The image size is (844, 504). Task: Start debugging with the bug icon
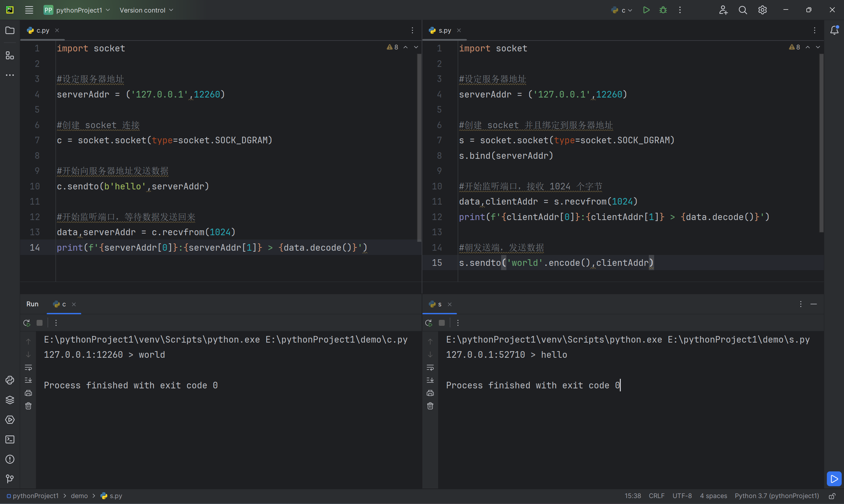(x=663, y=10)
